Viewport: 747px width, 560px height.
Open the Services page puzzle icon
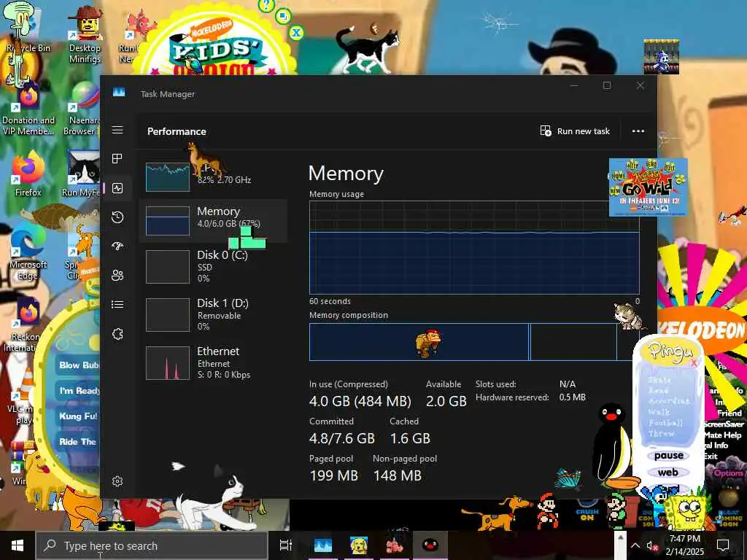[x=117, y=334]
